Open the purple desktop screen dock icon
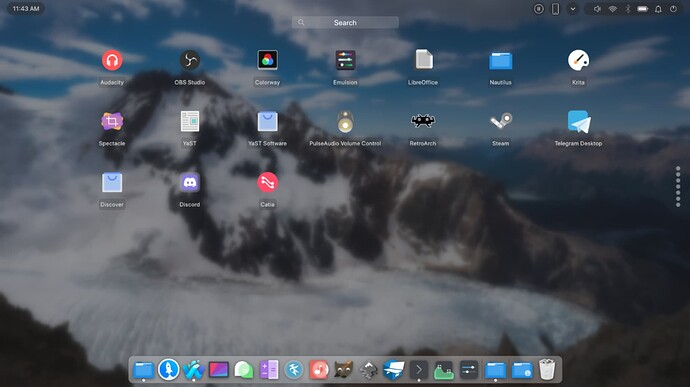This screenshot has width=690, height=387. [x=219, y=369]
